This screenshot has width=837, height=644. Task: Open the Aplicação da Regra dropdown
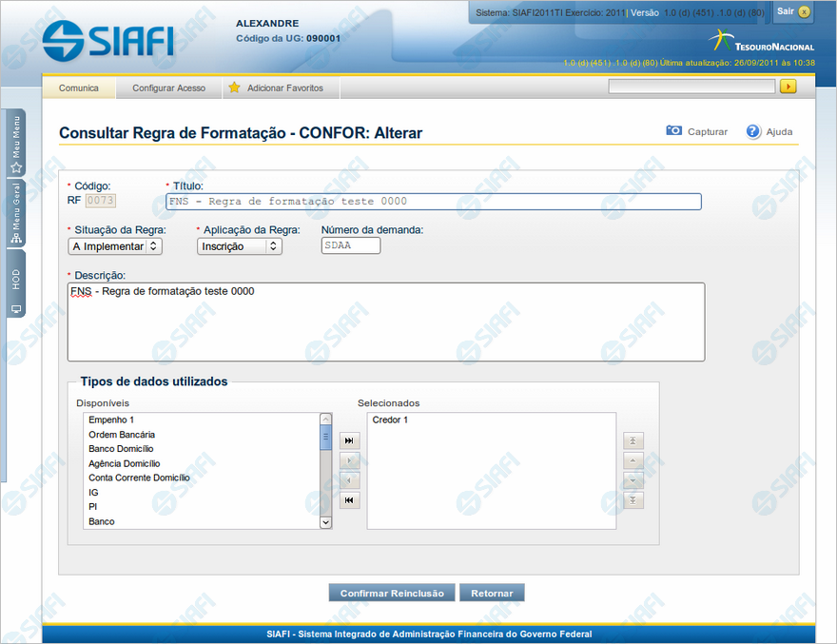tap(239, 246)
